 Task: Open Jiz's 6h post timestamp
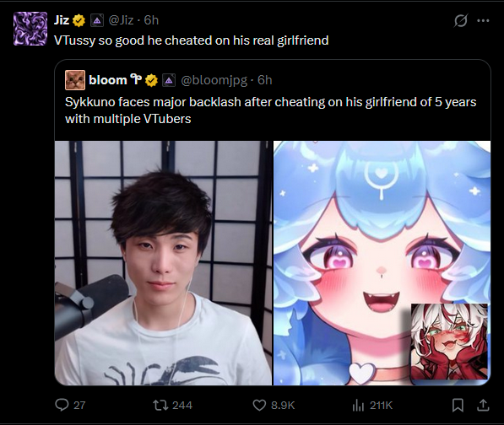(151, 20)
